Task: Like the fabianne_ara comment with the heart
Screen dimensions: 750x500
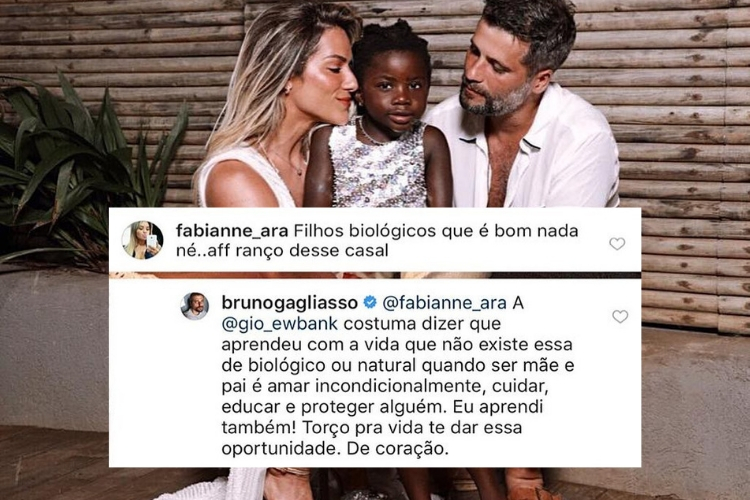Action: coord(617,244)
